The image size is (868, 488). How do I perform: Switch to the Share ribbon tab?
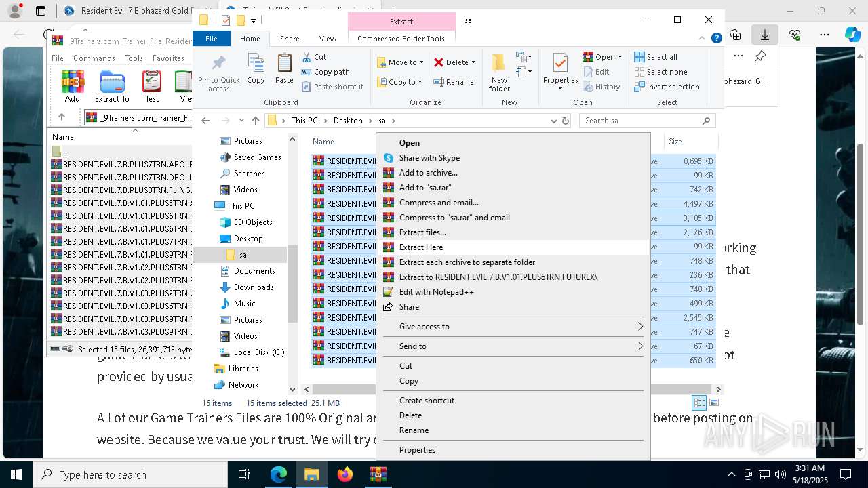(290, 39)
